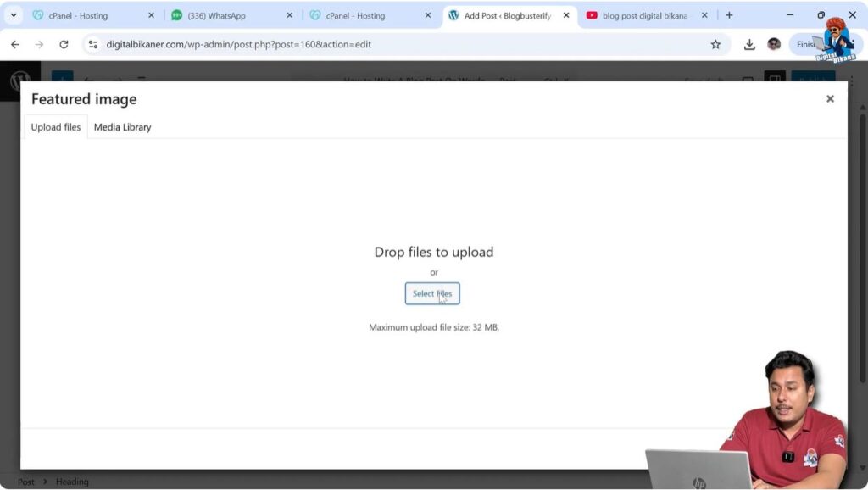868x490 pixels.
Task: Go back using the browser back arrow
Action: point(14,44)
